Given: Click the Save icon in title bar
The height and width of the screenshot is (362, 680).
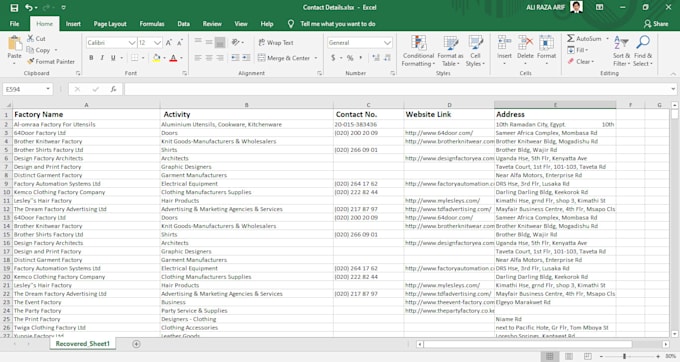Looking at the screenshot, I should coord(14,8).
